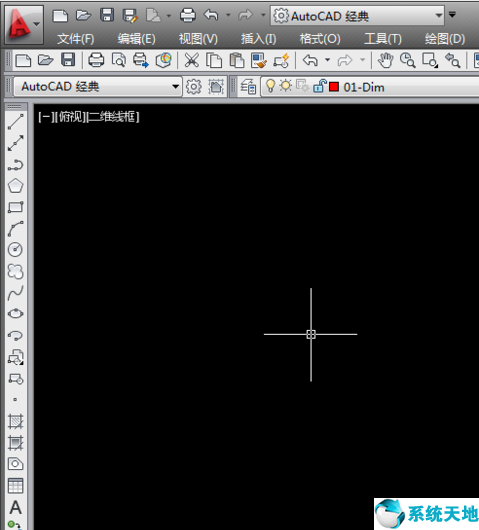Click Save As in quick access toolbar
The height and width of the screenshot is (530, 479).
[x=130, y=16]
